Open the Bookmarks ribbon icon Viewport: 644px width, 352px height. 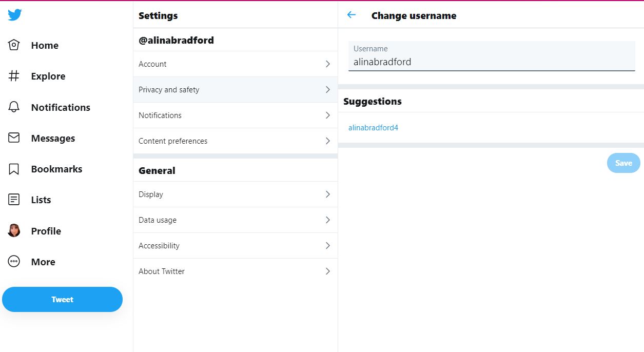point(14,169)
